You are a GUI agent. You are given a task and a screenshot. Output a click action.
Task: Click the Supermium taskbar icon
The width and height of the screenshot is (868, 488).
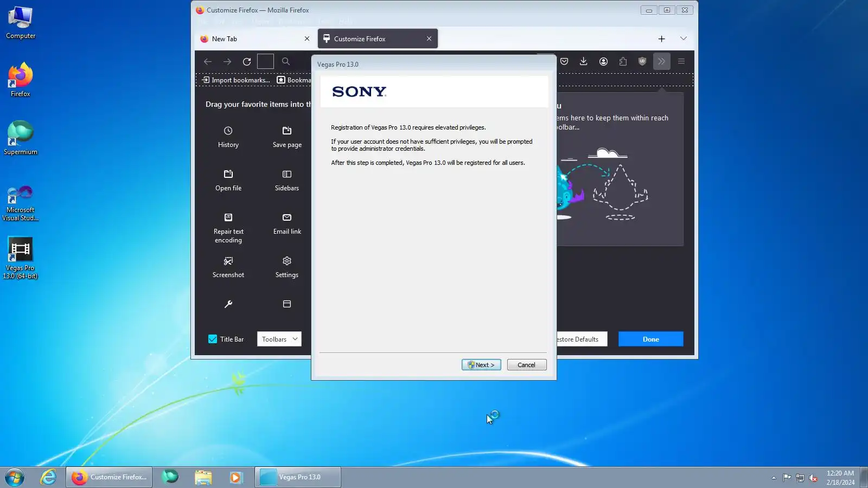tap(170, 477)
